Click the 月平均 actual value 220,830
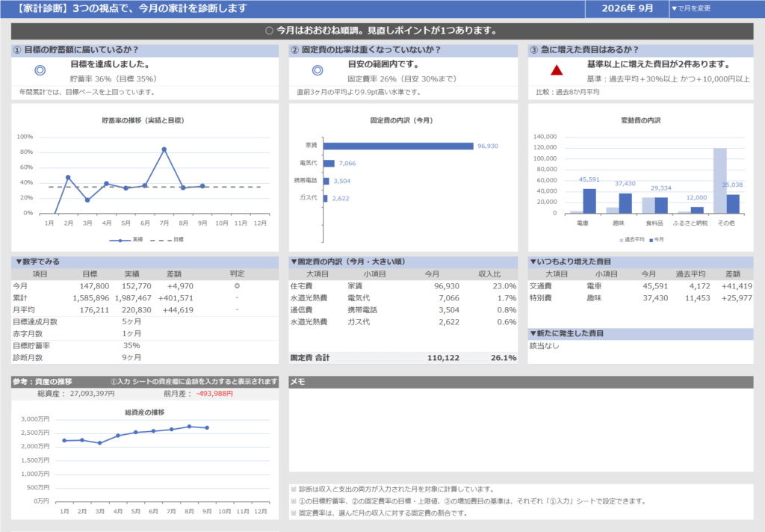 point(137,310)
